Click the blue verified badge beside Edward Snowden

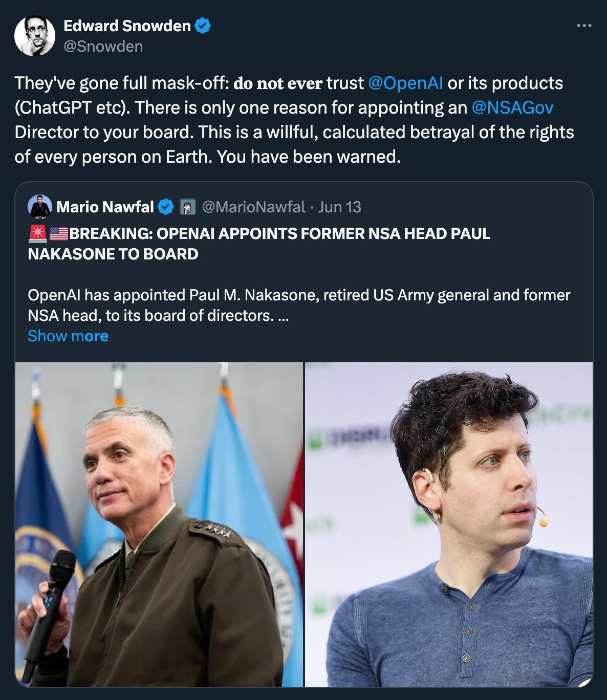pyautogui.click(x=203, y=26)
